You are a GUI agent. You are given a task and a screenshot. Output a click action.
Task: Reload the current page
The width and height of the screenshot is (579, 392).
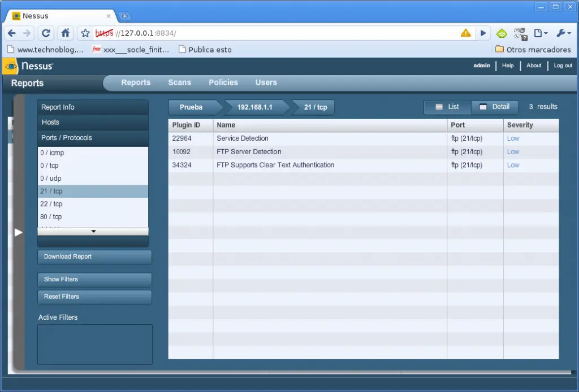(x=46, y=33)
